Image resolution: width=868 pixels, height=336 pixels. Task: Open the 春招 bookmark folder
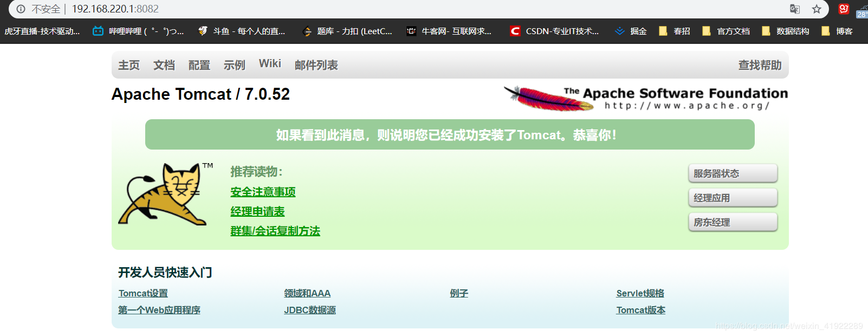674,31
